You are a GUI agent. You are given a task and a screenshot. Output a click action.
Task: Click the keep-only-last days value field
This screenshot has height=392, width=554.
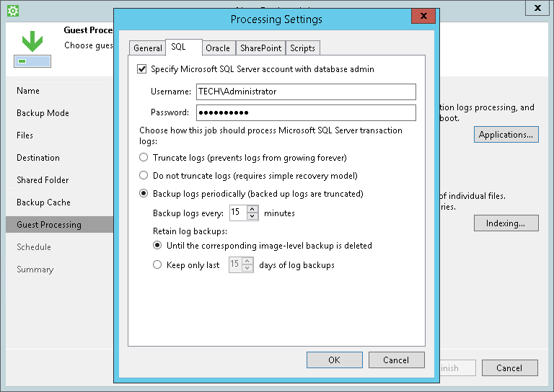[x=235, y=264]
